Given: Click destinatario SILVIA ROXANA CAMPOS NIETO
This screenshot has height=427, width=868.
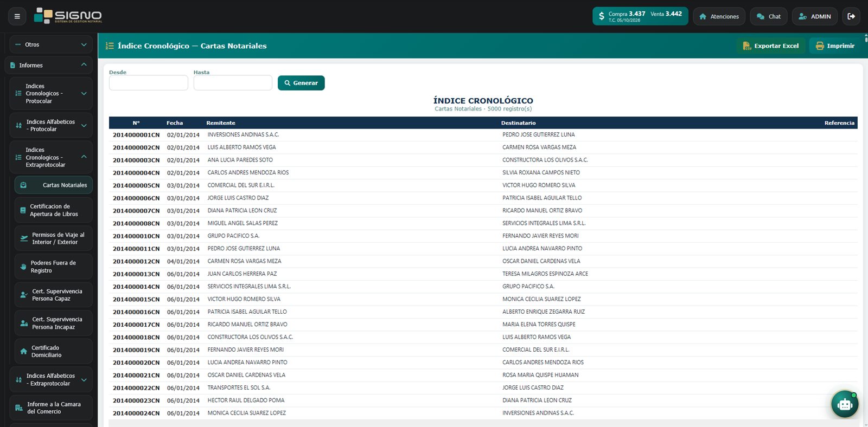Looking at the screenshot, I should point(541,173).
